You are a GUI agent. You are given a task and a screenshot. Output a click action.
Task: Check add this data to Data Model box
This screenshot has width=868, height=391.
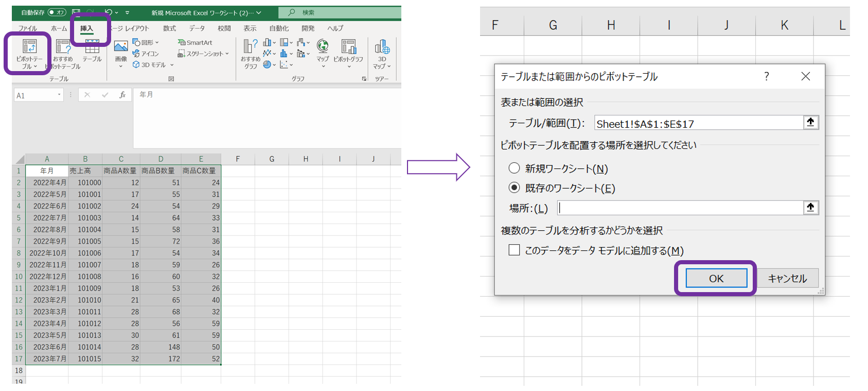tap(514, 250)
